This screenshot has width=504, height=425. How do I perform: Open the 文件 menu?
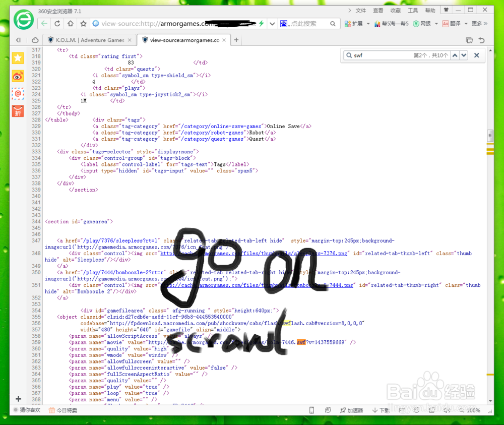tap(361, 10)
